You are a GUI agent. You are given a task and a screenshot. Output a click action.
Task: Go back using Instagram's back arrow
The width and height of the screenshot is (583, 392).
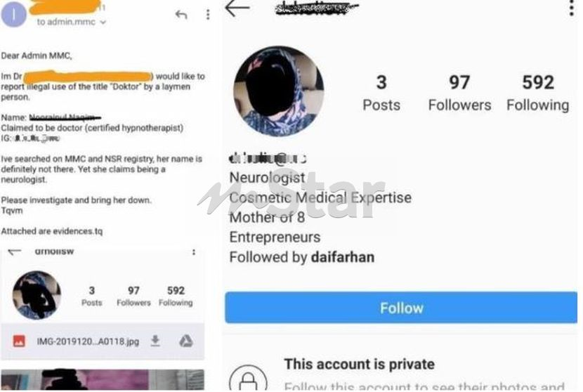pyautogui.click(x=237, y=8)
